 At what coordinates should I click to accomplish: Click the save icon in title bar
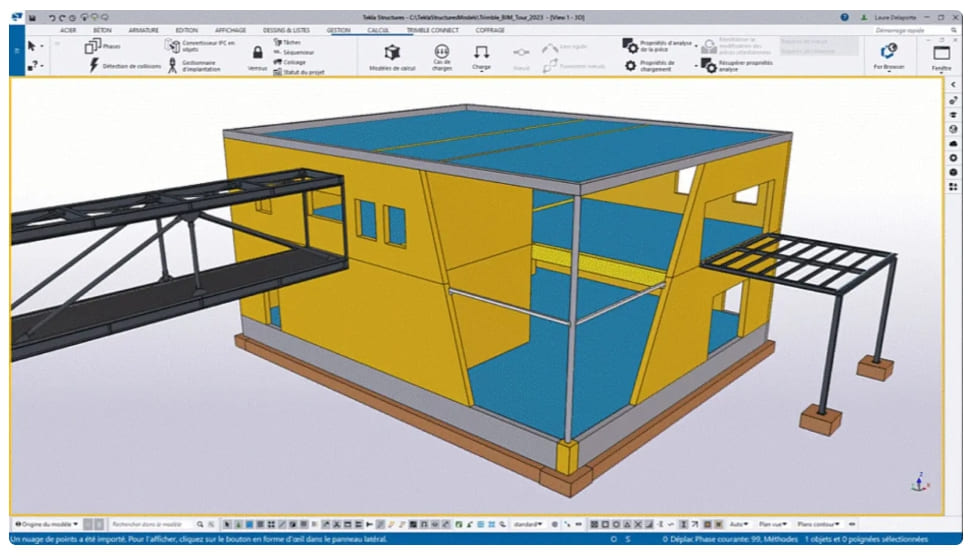[32, 17]
